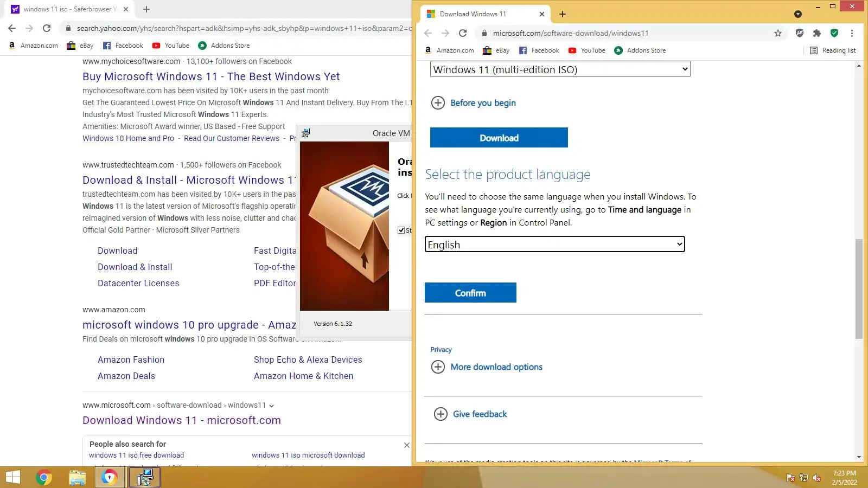The width and height of the screenshot is (868, 488).
Task: Open Download Windows 11 - microsoft.com result
Action: click(182, 420)
